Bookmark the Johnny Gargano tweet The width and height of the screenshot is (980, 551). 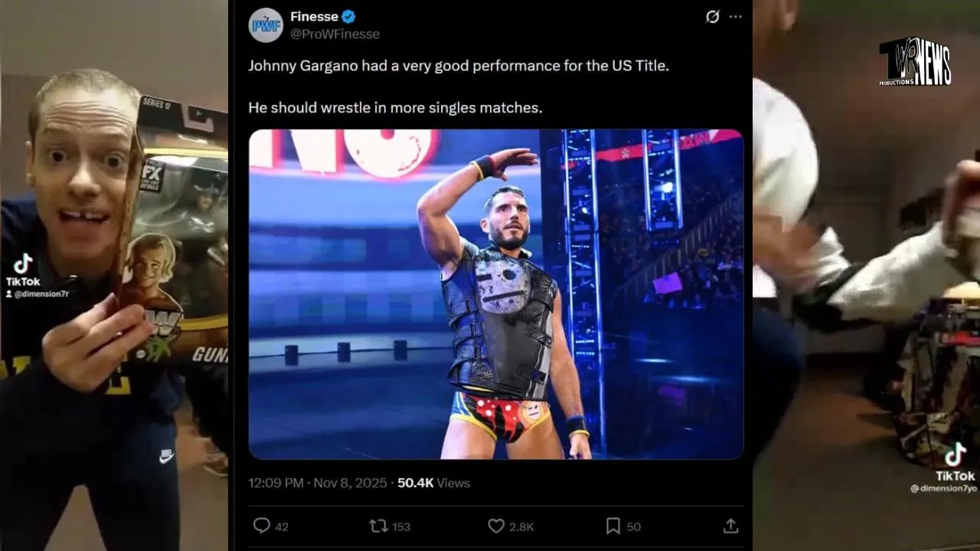pyautogui.click(x=613, y=526)
